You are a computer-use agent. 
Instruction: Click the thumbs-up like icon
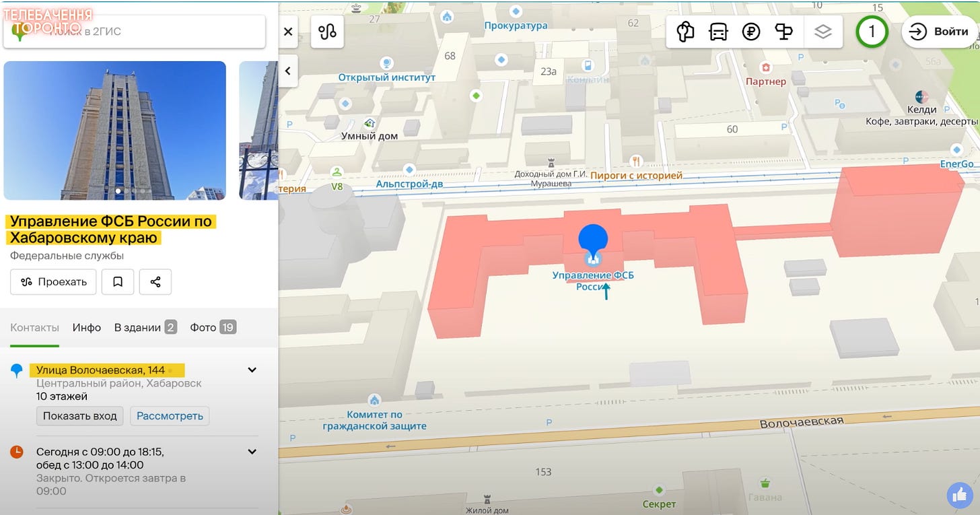960,496
